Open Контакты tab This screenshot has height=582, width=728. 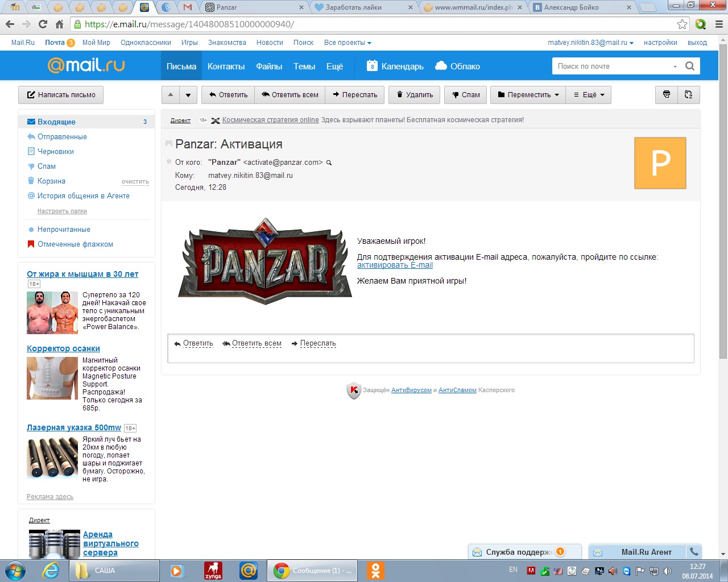pyautogui.click(x=226, y=66)
